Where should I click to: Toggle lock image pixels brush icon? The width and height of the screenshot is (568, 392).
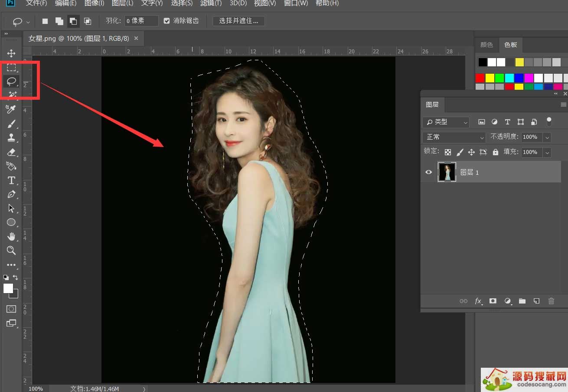[460, 152]
